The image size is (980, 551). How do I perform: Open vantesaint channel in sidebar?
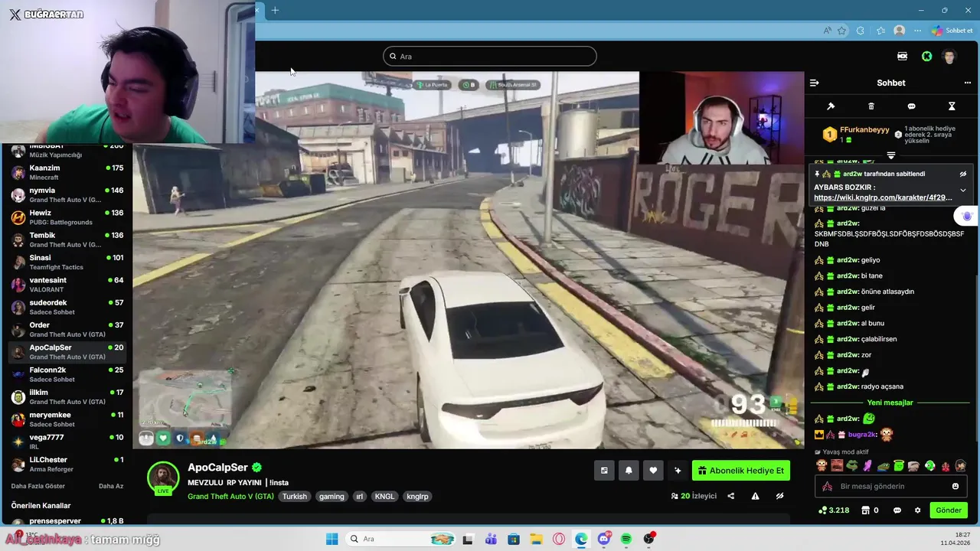(x=66, y=285)
